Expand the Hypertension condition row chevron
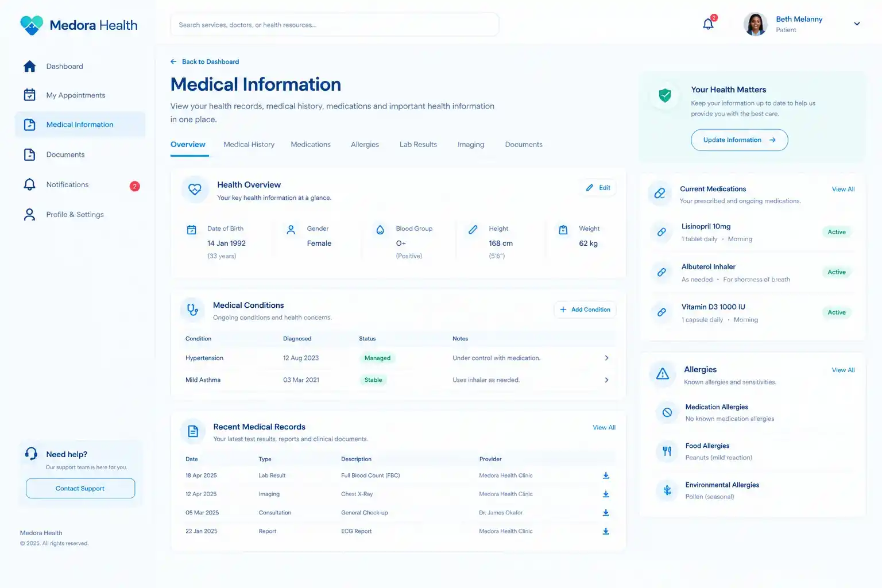882x588 pixels. pos(606,358)
